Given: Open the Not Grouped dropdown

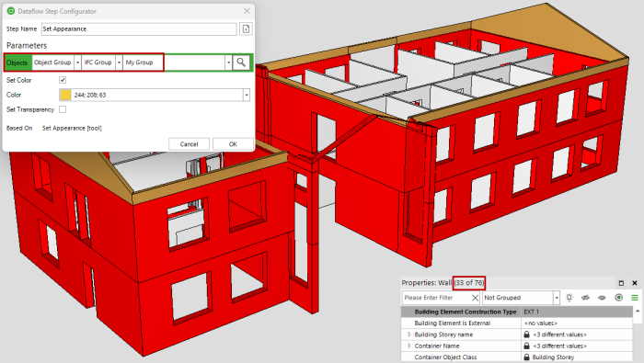Looking at the screenshot, I should coord(556,298).
